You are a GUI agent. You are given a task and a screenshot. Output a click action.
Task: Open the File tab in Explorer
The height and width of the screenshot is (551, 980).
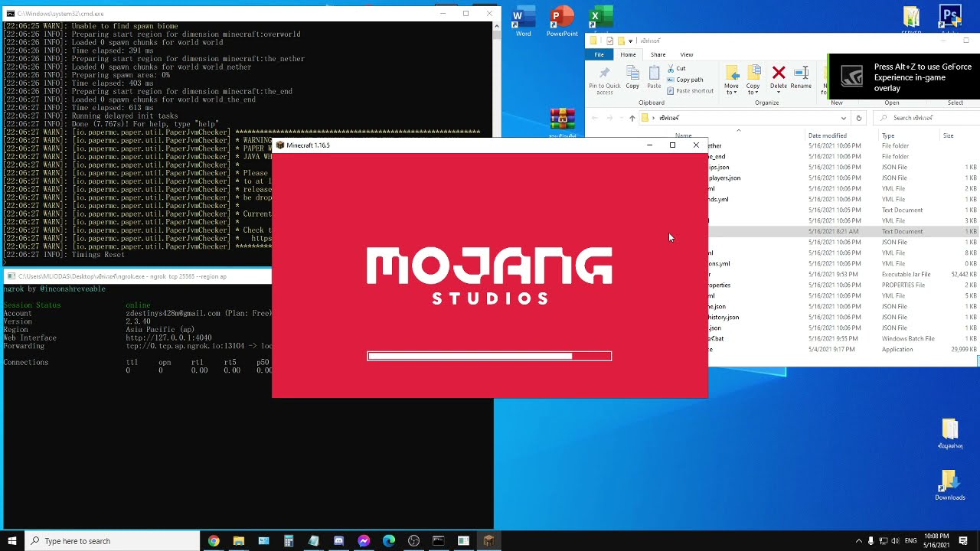[599, 54]
